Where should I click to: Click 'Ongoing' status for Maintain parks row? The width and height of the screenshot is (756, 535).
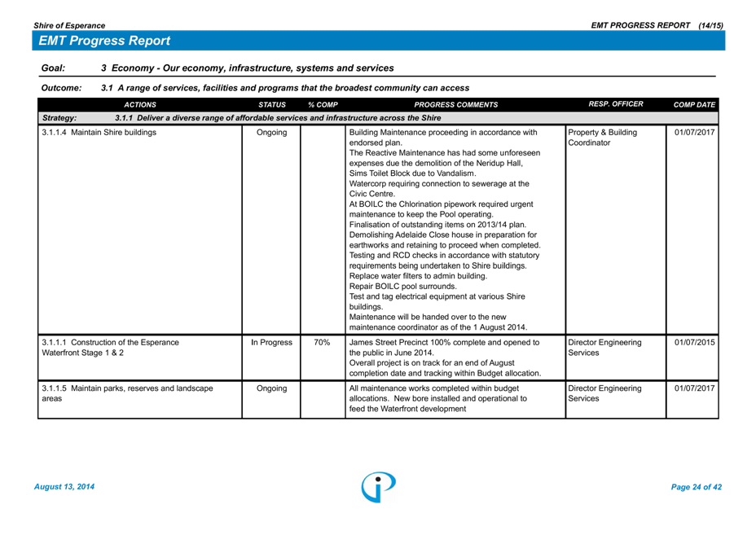[x=271, y=388]
